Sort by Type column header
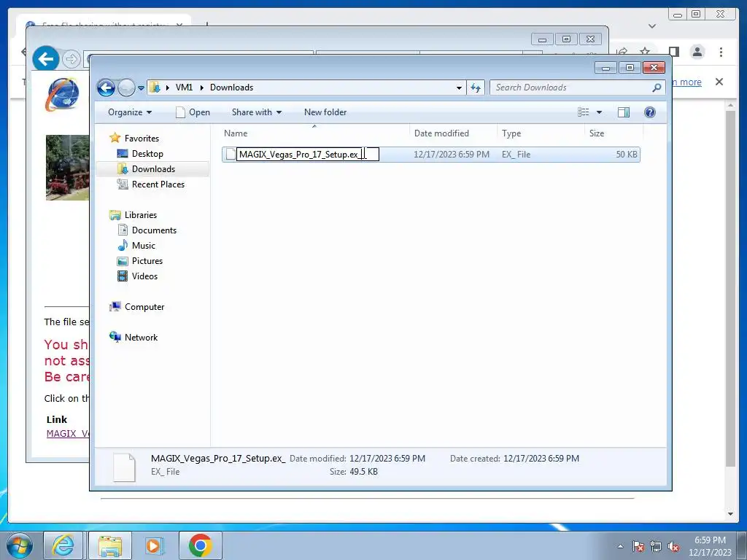The height and width of the screenshot is (560, 747). [x=541, y=133]
